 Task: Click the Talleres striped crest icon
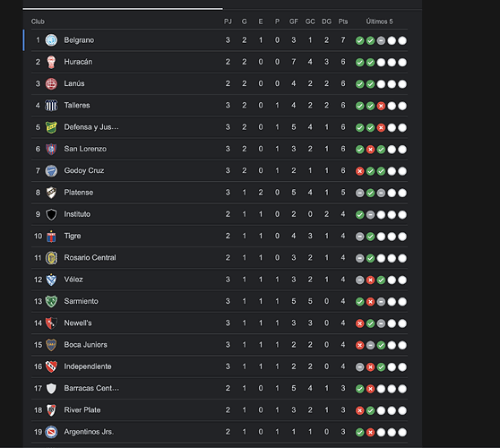[51, 105]
